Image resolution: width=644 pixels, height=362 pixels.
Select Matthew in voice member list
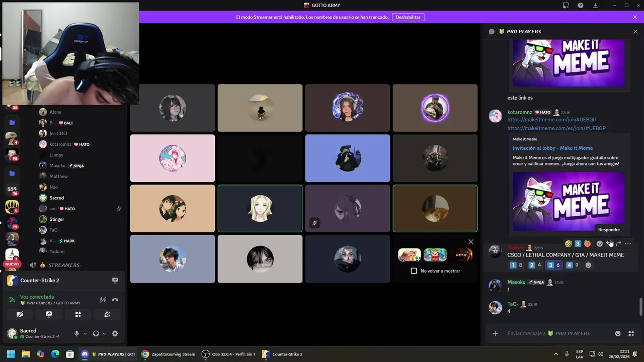point(80,176)
